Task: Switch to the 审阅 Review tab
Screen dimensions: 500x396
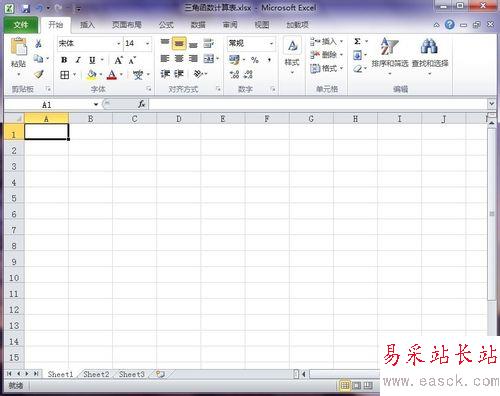Action: tap(230, 25)
